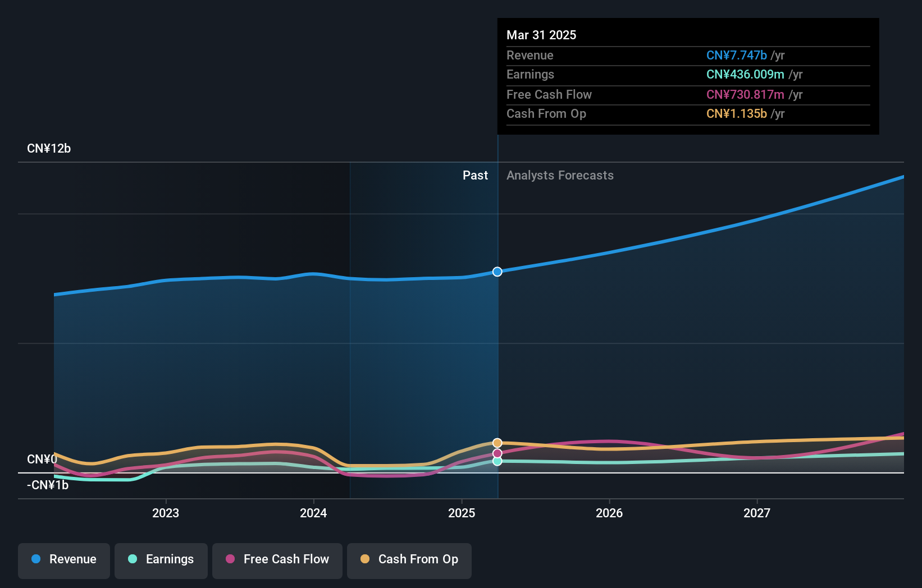Click the orange Cash From Op data point
922x588 pixels.
(x=497, y=443)
